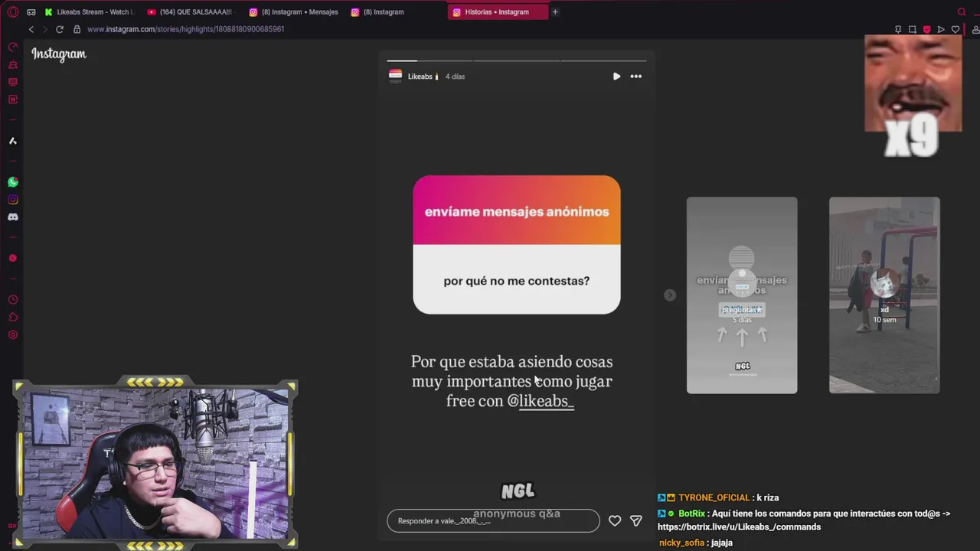Image resolution: width=980 pixels, height=551 pixels.
Task: Open the Likeabs profile avatar on story
Action: click(395, 77)
